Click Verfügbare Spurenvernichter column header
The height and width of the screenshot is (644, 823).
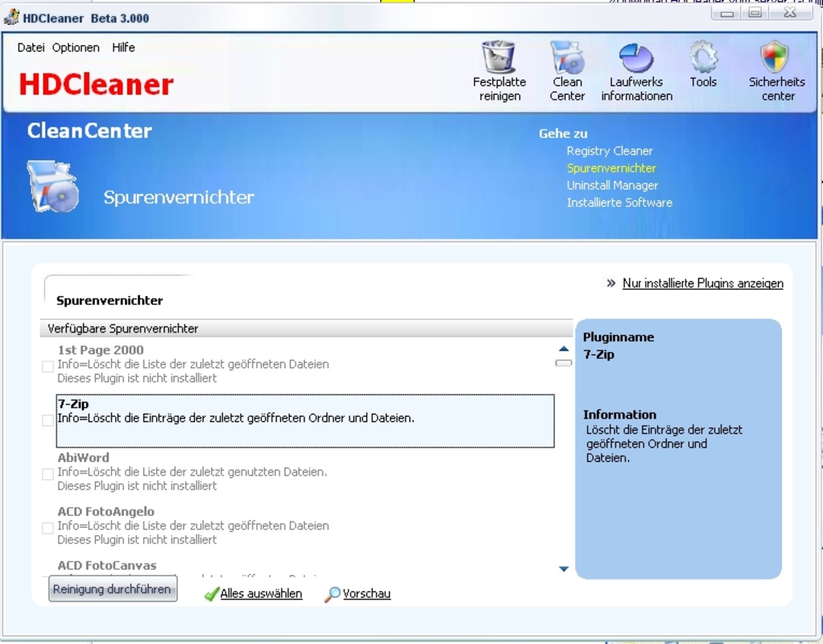pos(306,328)
